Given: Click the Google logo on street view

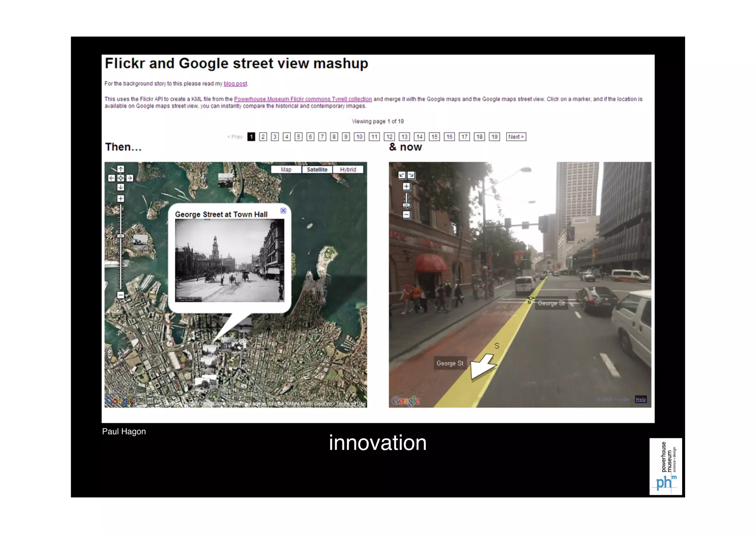Looking at the screenshot, I should point(406,401).
